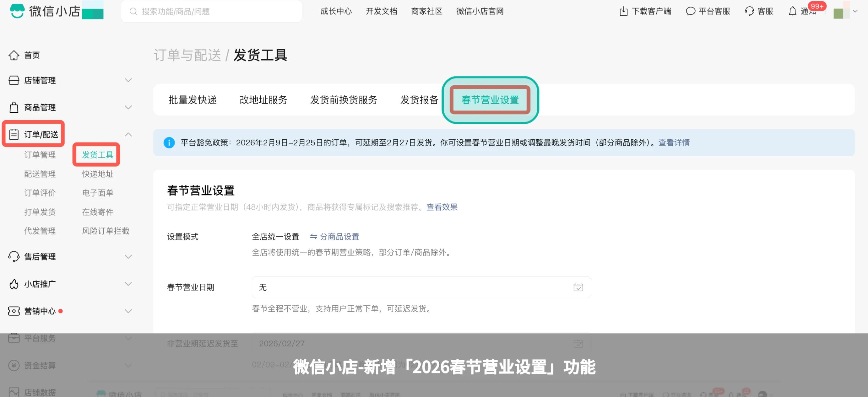Click the 客服 headset icon
The image size is (868, 397).
pyautogui.click(x=749, y=11)
